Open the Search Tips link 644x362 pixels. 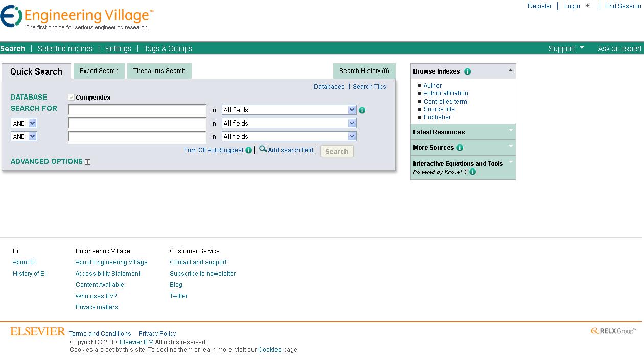(x=370, y=87)
